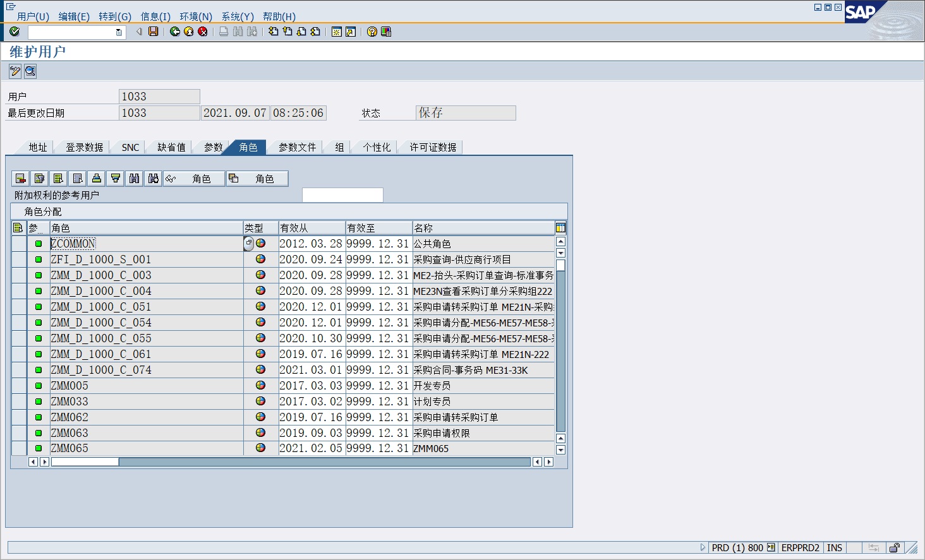This screenshot has width=925, height=560.
Task: Click the red Cancel icon
Action: tap(203, 32)
